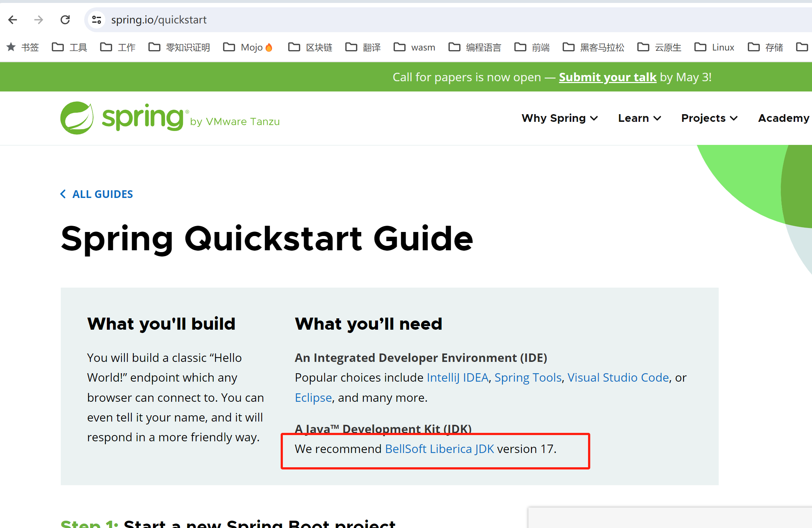Open the Linux bookmark folder
Viewport: 812px width, 528px height.
tap(714, 47)
